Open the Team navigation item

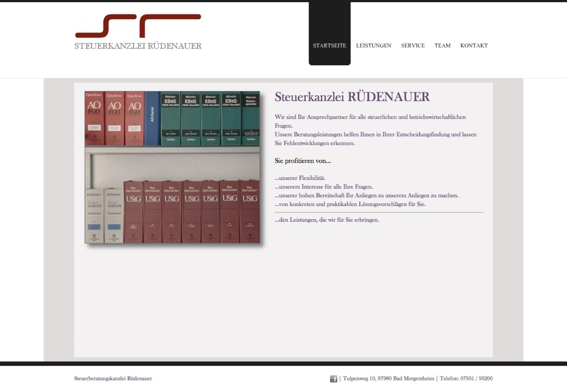[443, 45]
